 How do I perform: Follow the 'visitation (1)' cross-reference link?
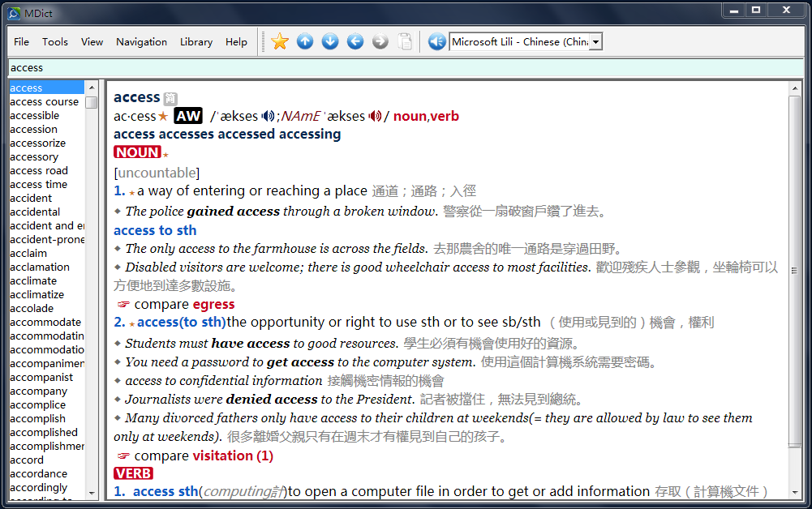pos(233,456)
